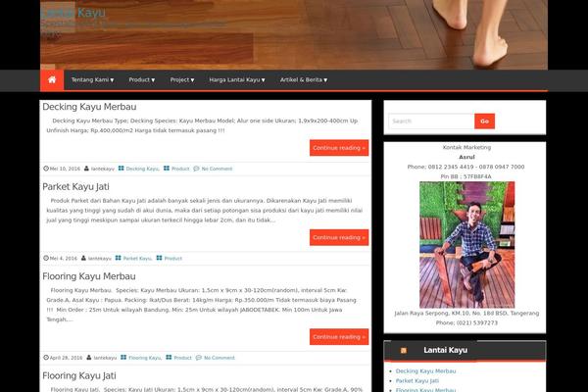This screenshot has width=588, height=392.
Task: Click the clock icon beside Mei 4, 2016
Action: coord(46,258)
